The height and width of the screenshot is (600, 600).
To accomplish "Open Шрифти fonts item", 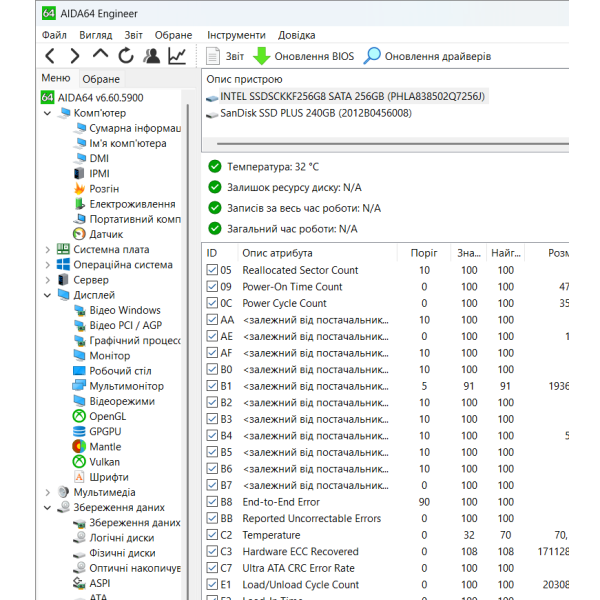I will [101, 477].
